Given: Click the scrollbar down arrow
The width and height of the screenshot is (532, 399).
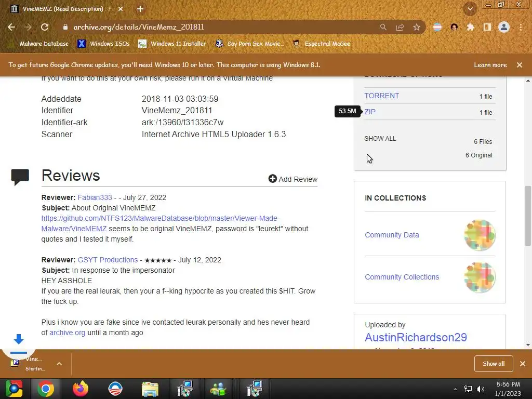Looking at the screenshot, I should pyautogui.click(x=528, y=345).
